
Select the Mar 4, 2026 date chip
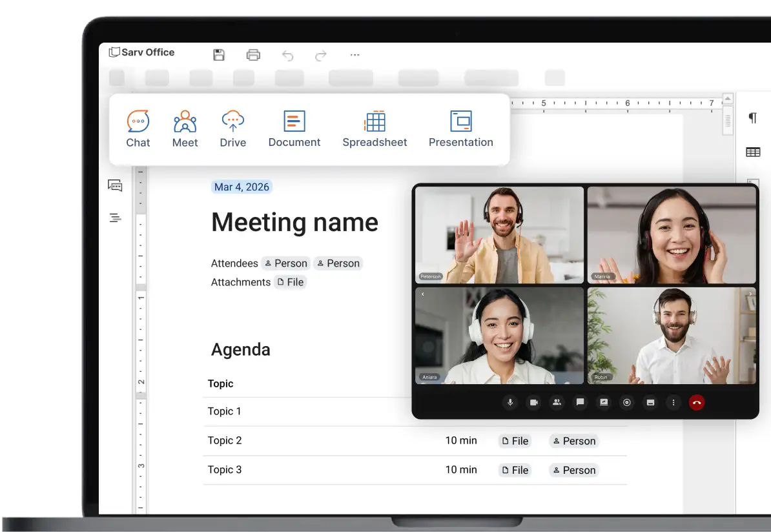pyautogui.click(x=242, y=187)
